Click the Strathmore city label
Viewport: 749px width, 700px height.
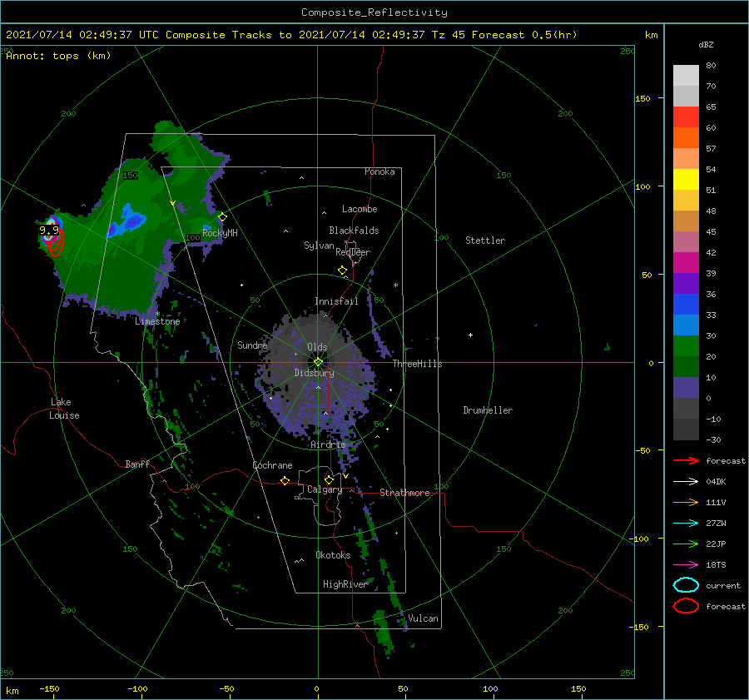click(404, 493)
